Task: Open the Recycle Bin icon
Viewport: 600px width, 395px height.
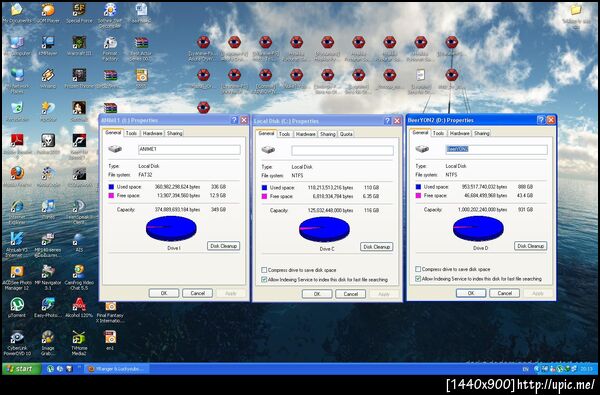Action: [16, 111]
